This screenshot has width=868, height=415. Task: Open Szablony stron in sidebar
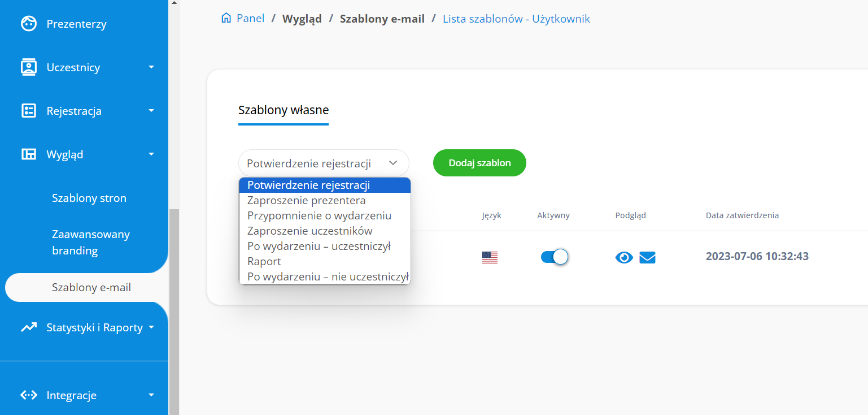89,198
